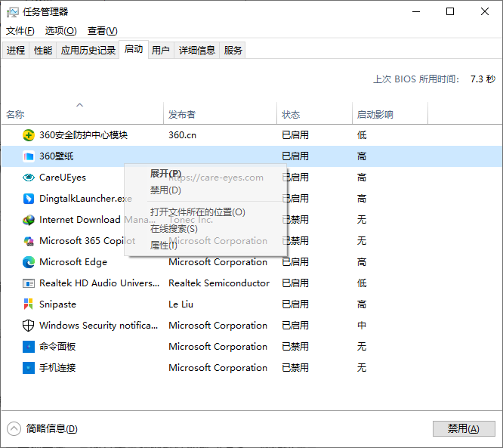Collapse view with 简略信息 arrow icon
Screen dimensions: 503x448
tap(14, 429)
